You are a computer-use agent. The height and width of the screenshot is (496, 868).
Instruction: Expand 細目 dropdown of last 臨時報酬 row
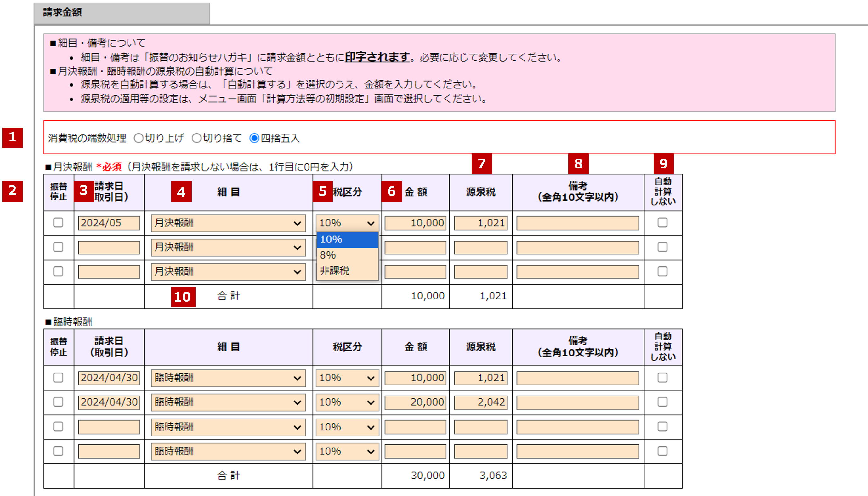point(228,451)
